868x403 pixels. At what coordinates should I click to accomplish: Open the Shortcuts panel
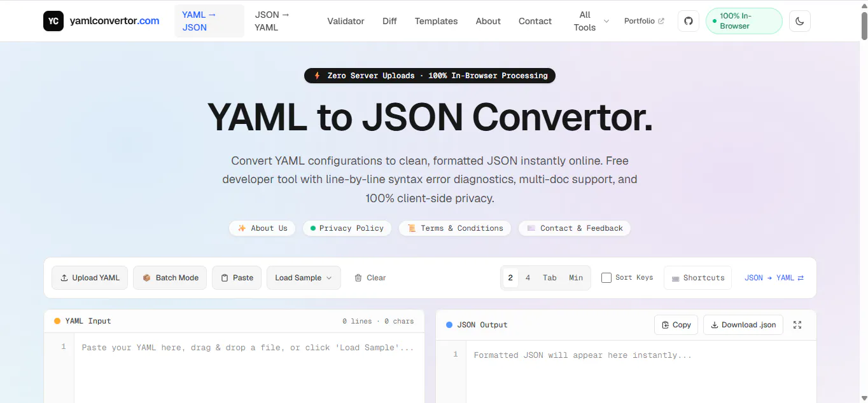697,278
